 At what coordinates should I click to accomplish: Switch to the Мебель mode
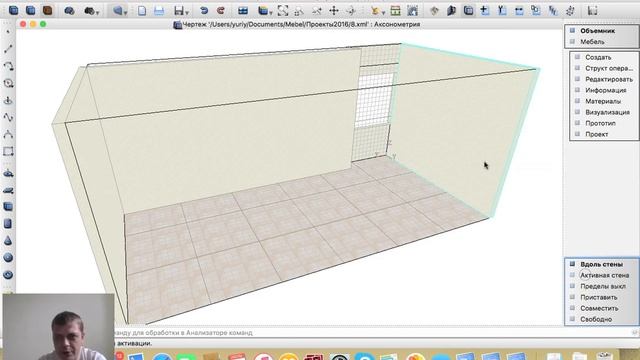click(592, 42)
